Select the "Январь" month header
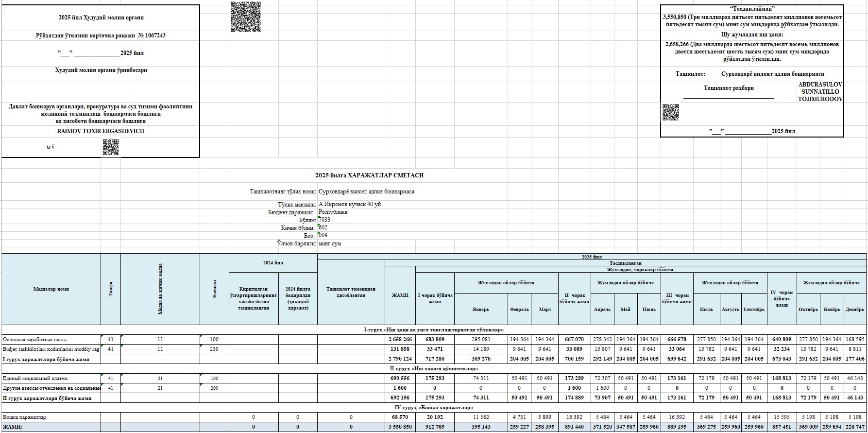 click(x=481, y=310)
